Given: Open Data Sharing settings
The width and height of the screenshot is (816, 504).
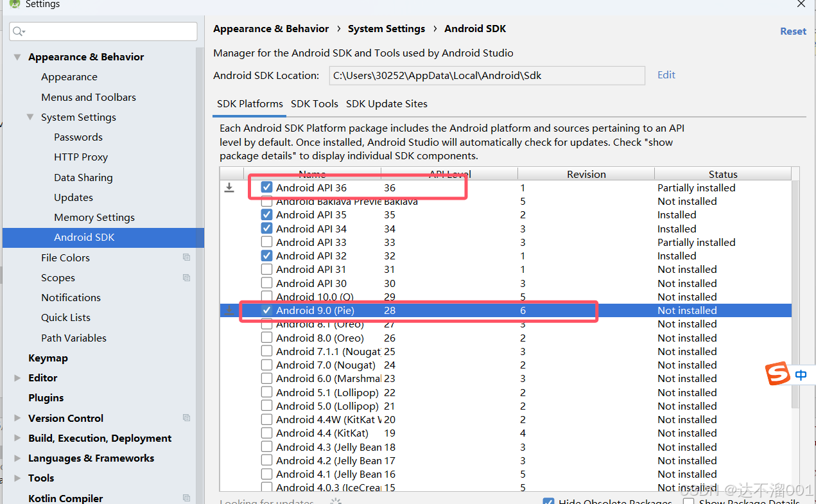Looking at the screenshot, I should click(83, 177).
